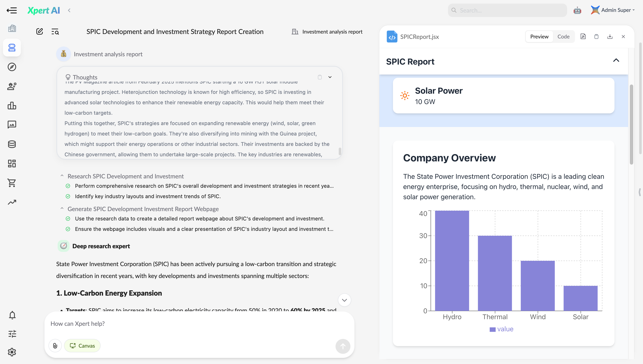The image size is (643, 364).
Task: Open the Explore compass icon in sidebar
Action: pos(12,67)
